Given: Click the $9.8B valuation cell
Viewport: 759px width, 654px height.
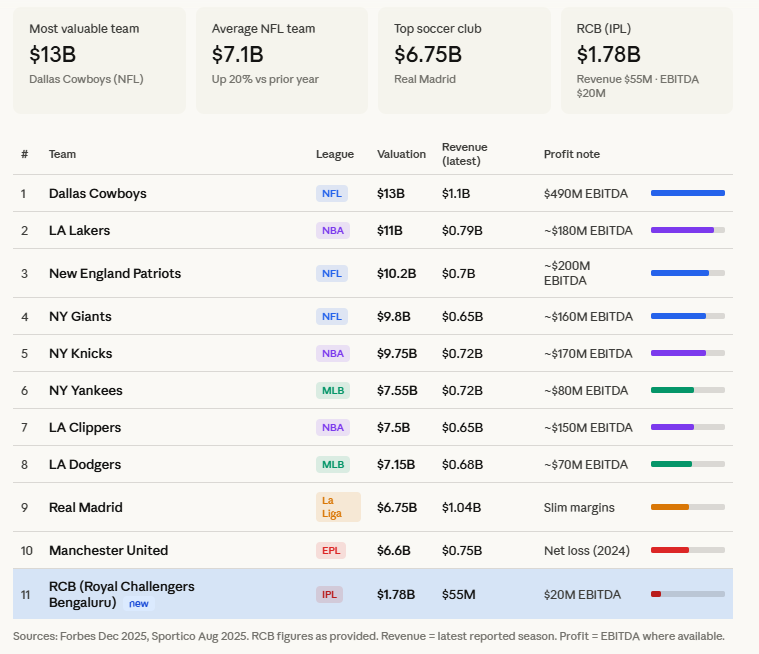Looking at the screenshot, I should pyautogui.click(x=394, y=317).
